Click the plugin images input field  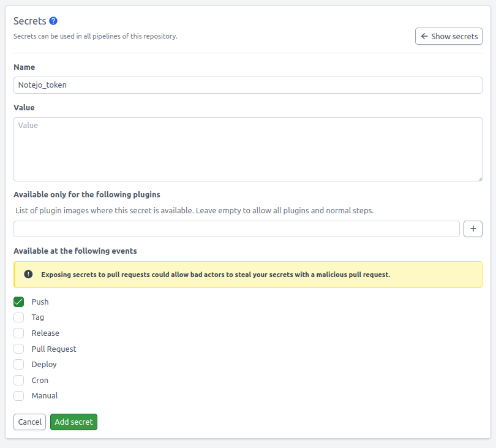point(236,229)
